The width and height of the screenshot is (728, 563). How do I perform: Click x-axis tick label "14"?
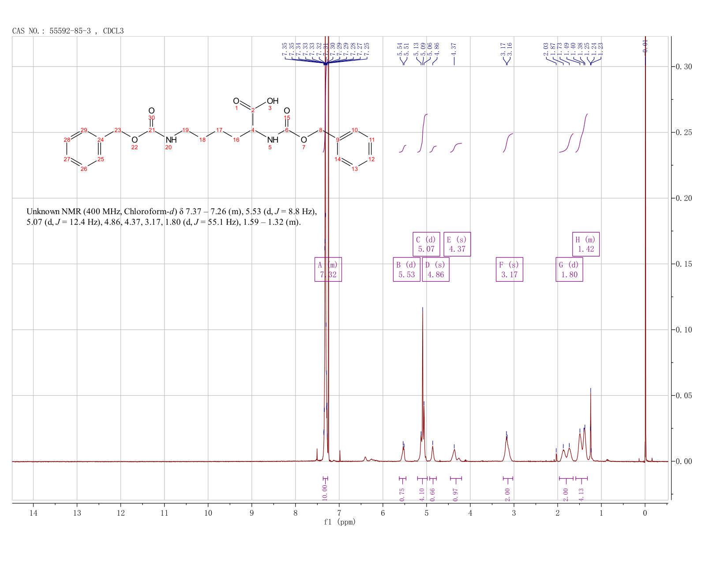pos(33,513)
